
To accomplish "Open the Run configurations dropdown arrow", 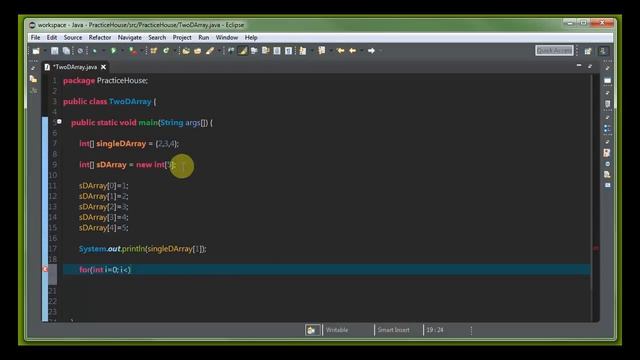I will pos(122,51).
